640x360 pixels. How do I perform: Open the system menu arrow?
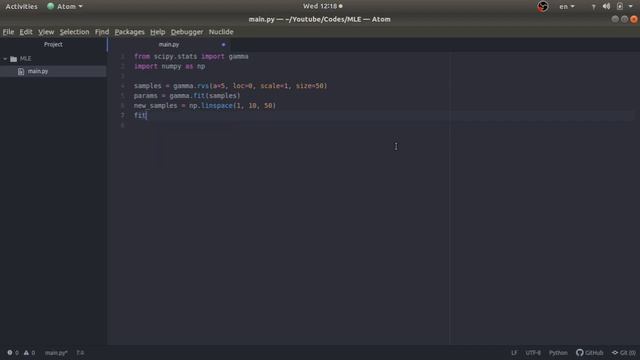click(631, 7)
